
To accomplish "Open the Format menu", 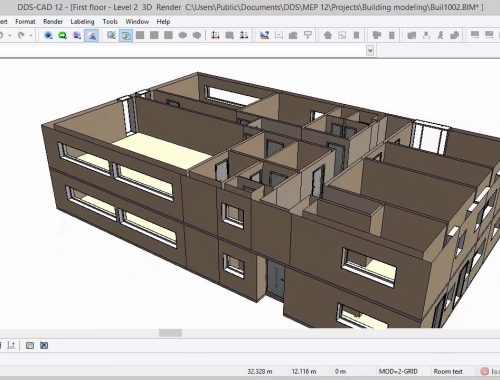I will pyautogui.click(x=25, y=22).
